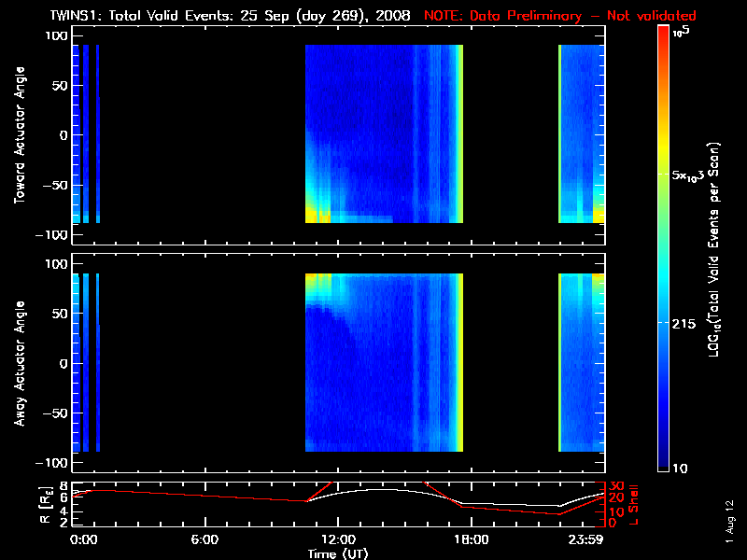Click the "12:00" time tick label

coord(337,539)
